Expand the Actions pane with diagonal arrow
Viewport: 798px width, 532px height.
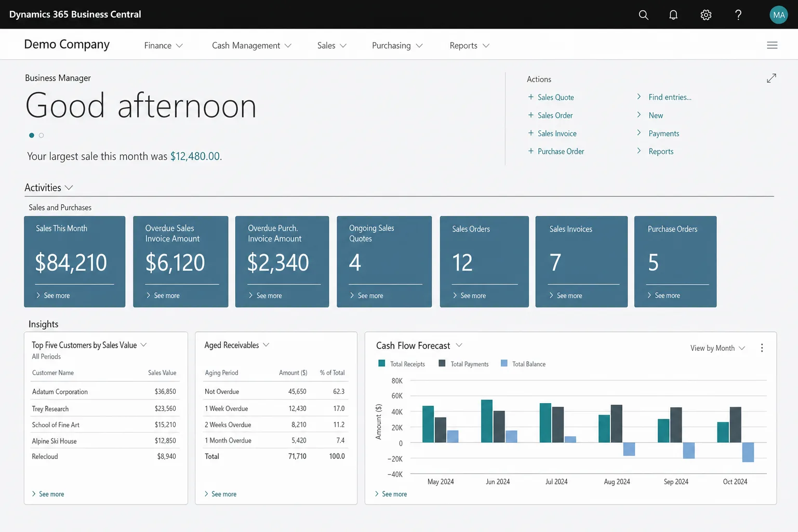tap(772, 78)
